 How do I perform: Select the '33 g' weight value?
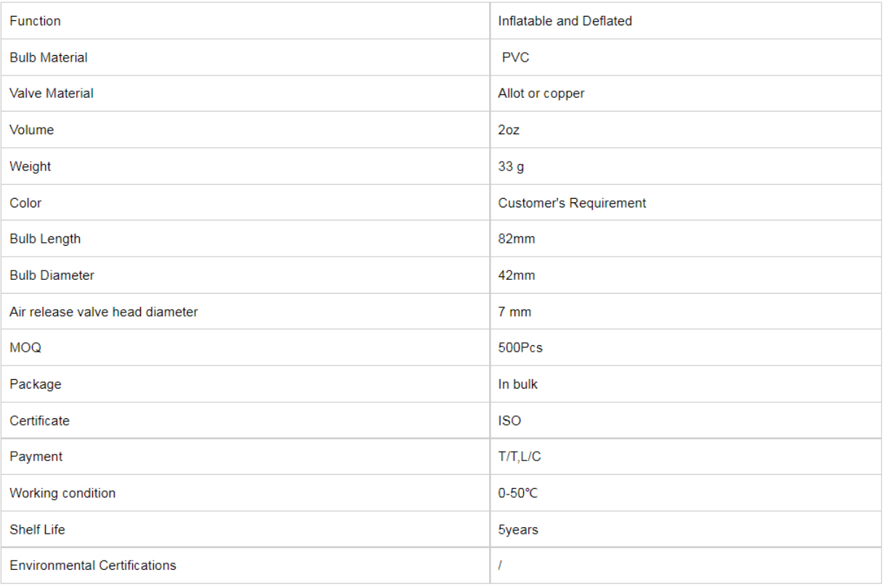(511, 167)
